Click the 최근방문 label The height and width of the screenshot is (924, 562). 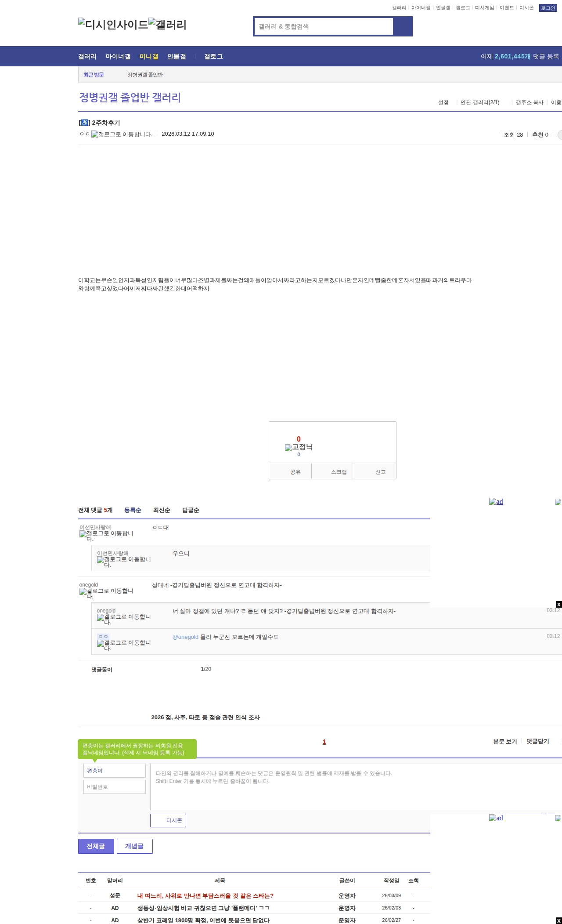pos(94,75)
